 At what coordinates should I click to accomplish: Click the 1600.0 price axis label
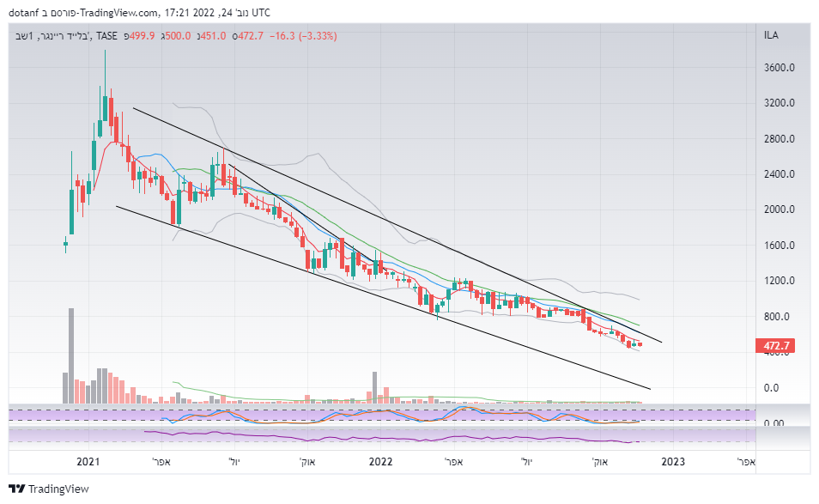(x=780, y=245)
